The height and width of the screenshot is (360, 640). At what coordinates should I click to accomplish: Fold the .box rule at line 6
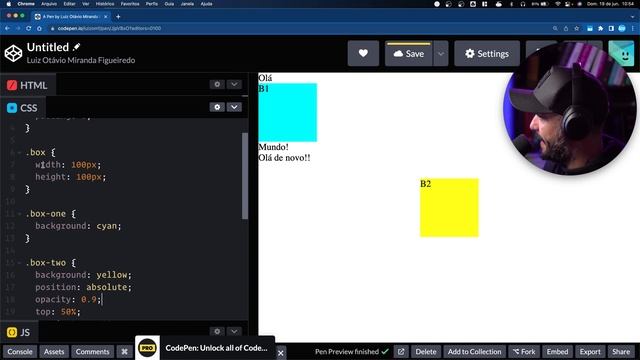19,153
